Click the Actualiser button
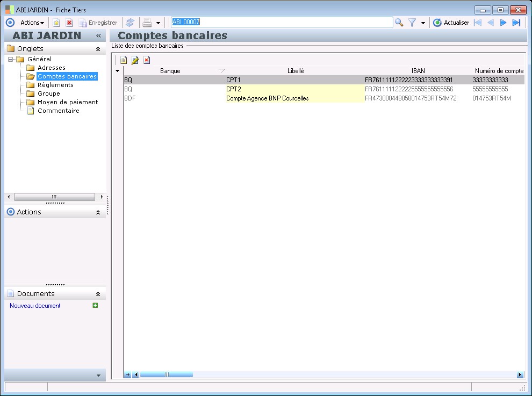This screenshot has width=532, height=396. point(451,23)
